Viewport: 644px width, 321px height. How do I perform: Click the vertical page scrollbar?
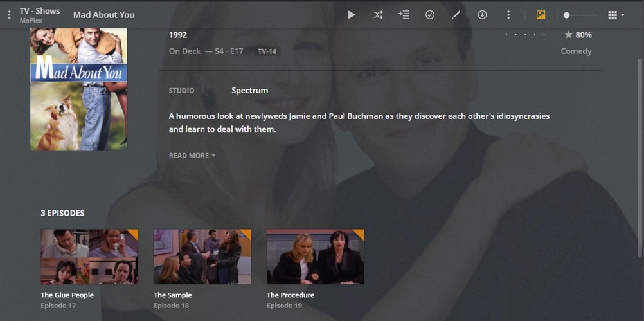640,158
